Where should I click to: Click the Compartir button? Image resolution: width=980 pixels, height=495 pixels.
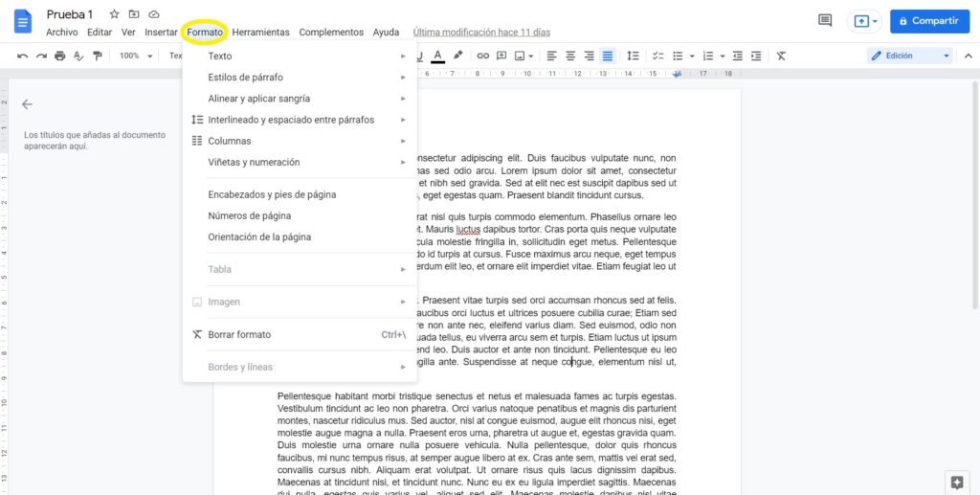coord(929,21)
